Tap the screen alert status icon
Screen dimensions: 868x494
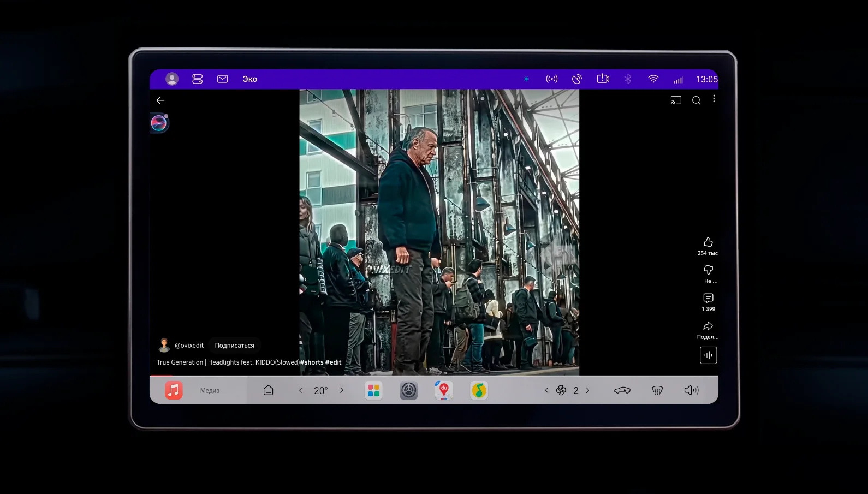pyautogui.click(x=603, y=79)
